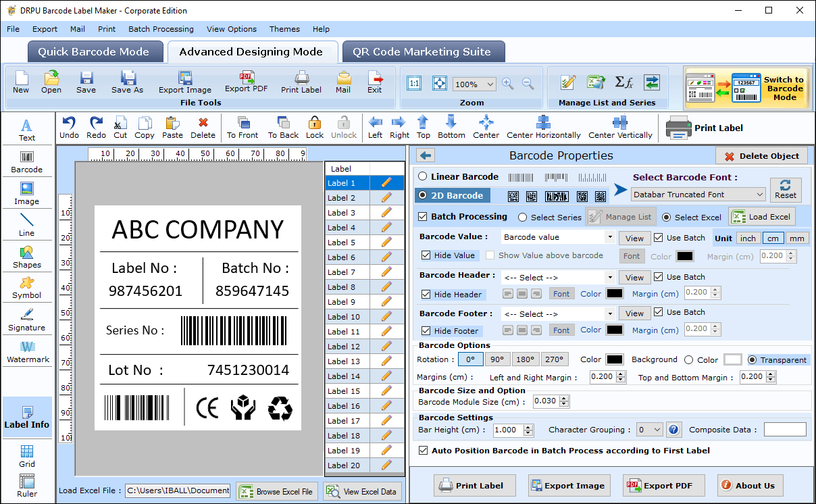Click the Delete Object button
Screen dimensions: 816x504
click(761, 156)
